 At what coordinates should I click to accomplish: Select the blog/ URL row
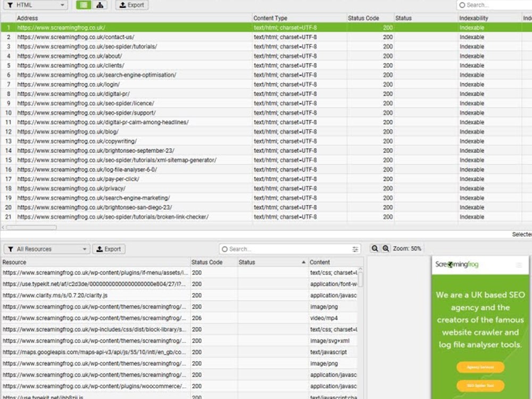266,131
